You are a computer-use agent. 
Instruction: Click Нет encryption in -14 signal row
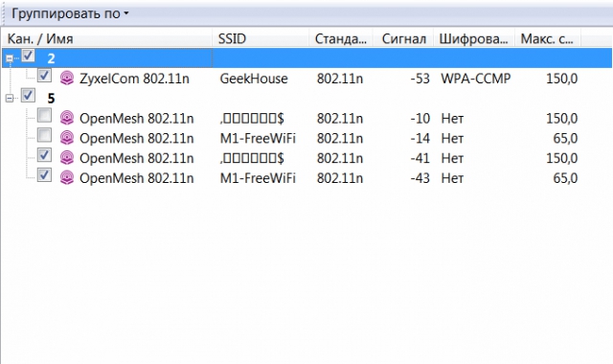click(452, 138)
